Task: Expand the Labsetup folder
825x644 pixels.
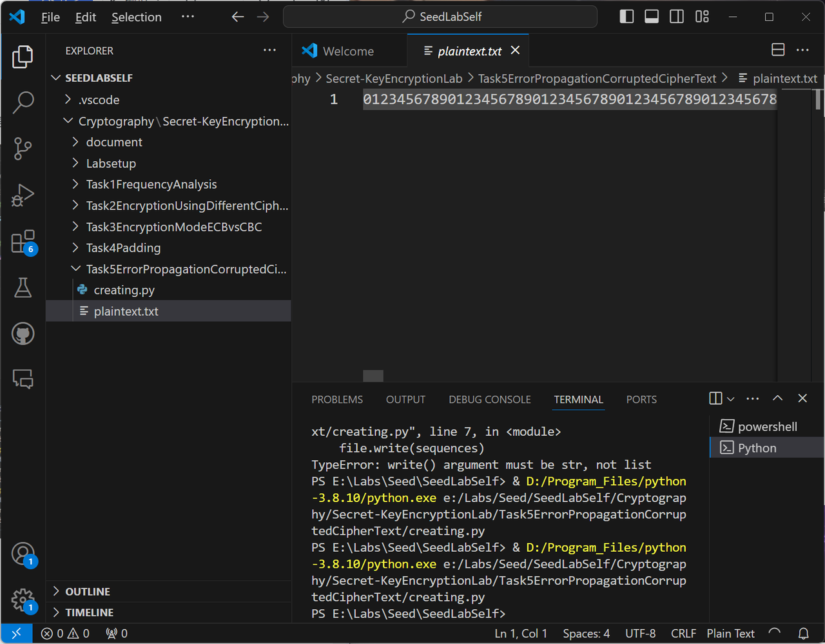Action: click(75, 163)
